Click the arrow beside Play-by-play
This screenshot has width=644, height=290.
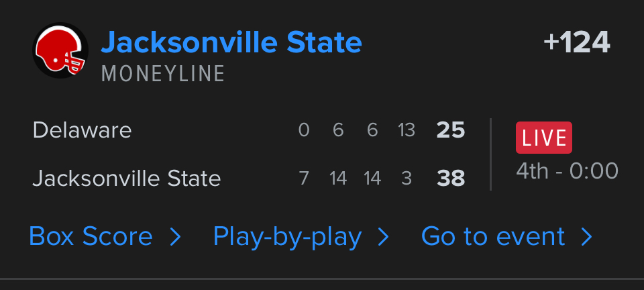384,236
